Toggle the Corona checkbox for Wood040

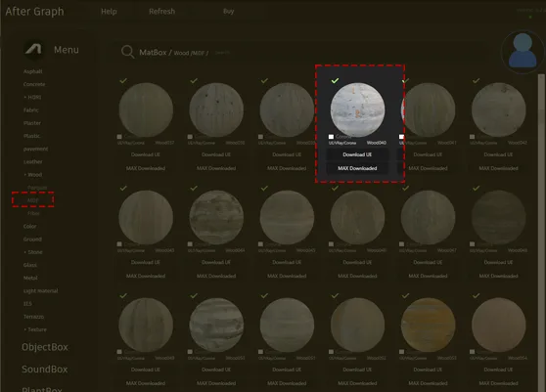coord(331,137)
